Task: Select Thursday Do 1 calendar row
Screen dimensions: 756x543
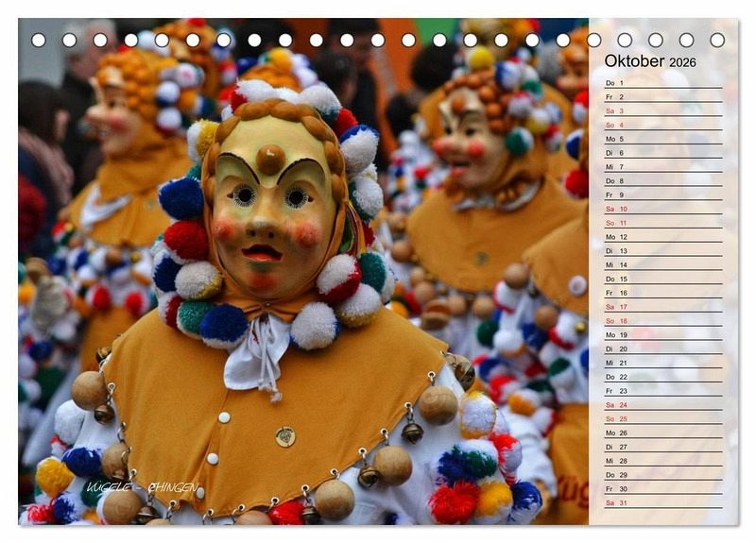Action: (661, 83)
